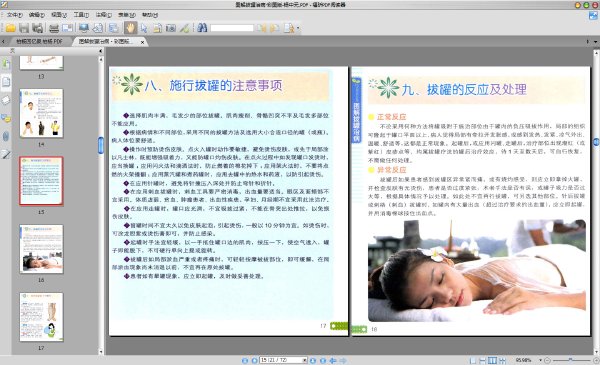Switch to continuous page layout
Screen dimensions: 600x365
483,360
